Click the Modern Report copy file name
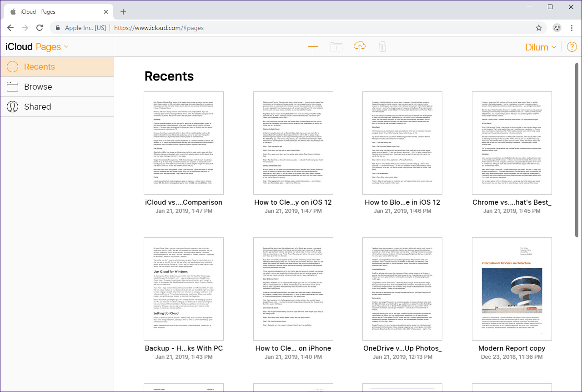The width and height of the screenshot is (582, 392). click(x=512, y=348)
